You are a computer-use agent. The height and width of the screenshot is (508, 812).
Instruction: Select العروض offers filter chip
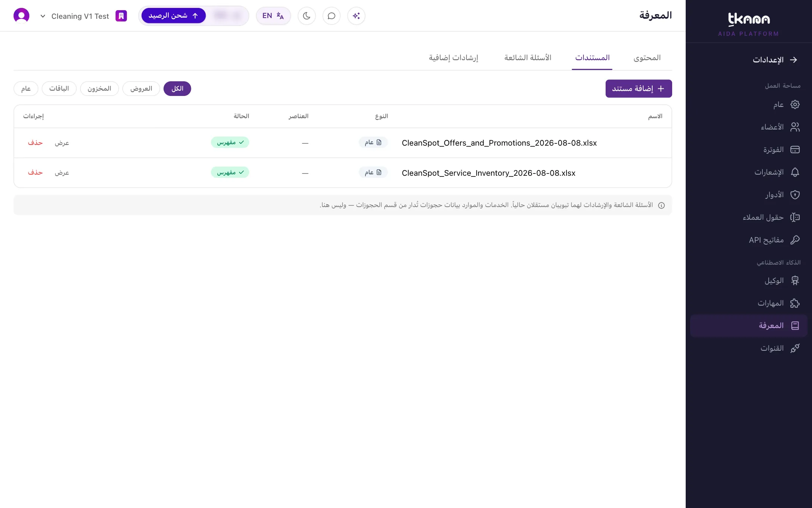coord(141,89)
